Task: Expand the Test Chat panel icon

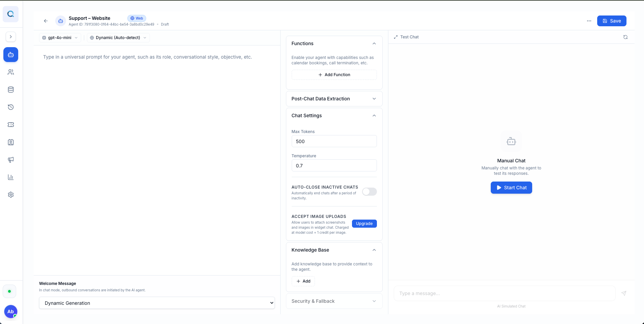Action: 396,37
